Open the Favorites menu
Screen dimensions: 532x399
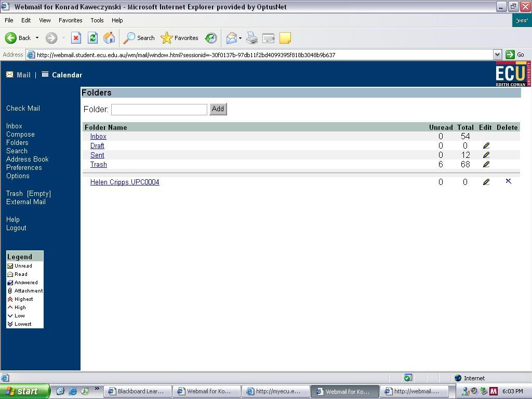pos(70,20)
